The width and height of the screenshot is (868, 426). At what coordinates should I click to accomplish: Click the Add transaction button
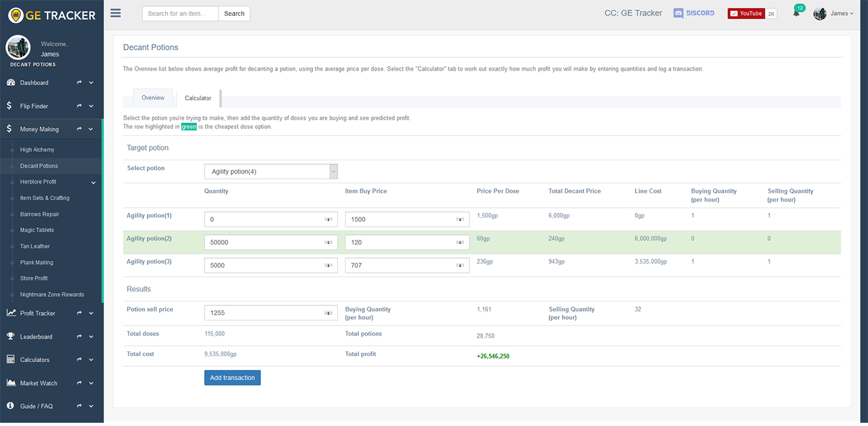tap(233, 378)
